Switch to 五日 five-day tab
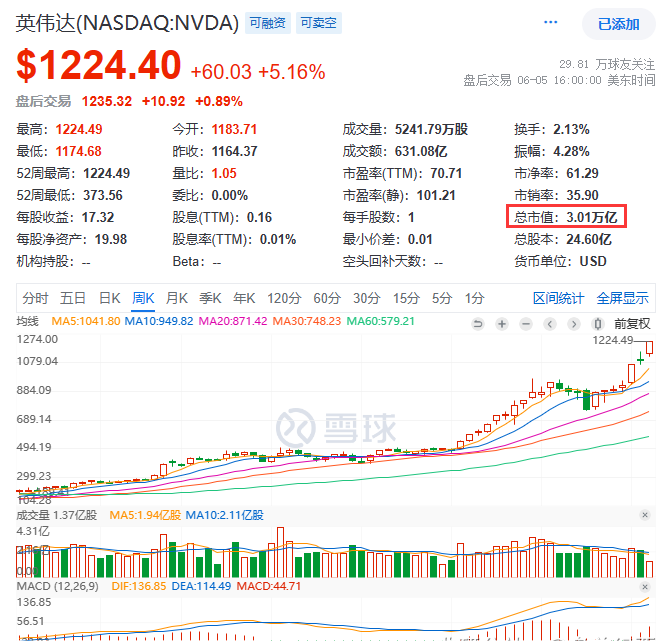Image resolution: width=671 pixels, height=641 pixels. (73, 298)
